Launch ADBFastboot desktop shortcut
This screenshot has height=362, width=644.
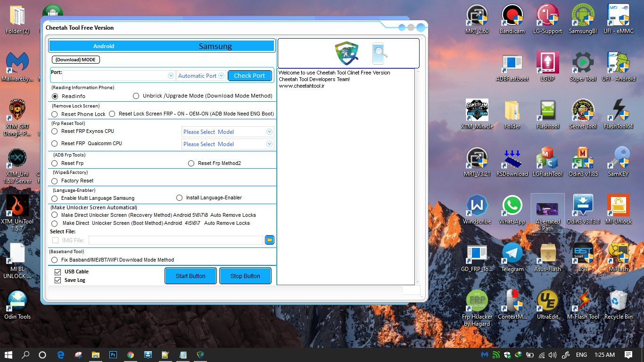click(512, 67)
